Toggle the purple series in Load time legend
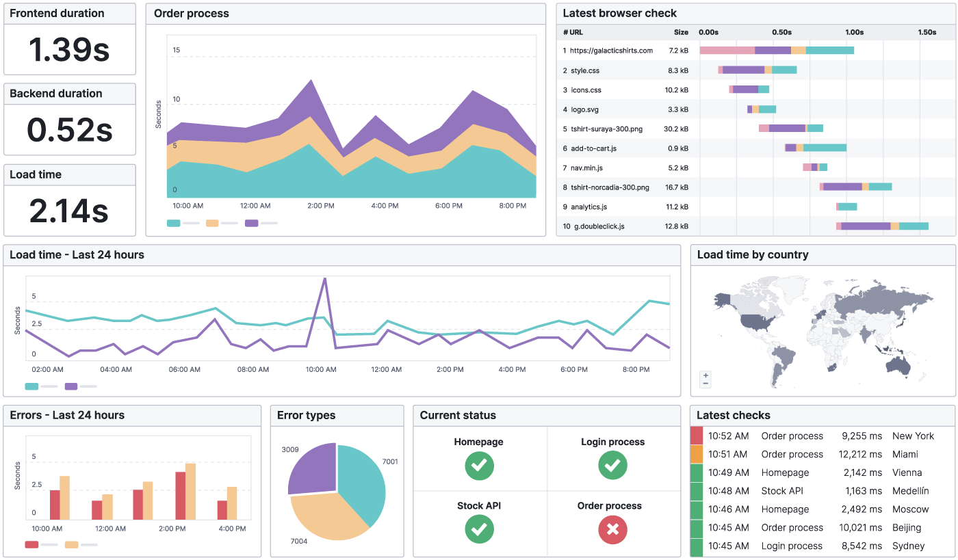Screen dimensions: 958x560 [70, 386]
